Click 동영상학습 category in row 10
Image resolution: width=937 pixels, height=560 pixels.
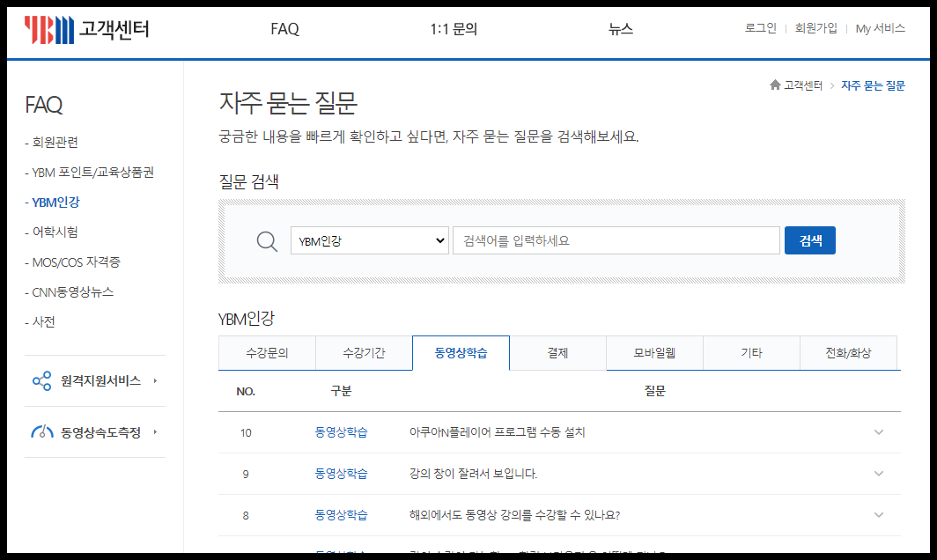tap(341, 432)
